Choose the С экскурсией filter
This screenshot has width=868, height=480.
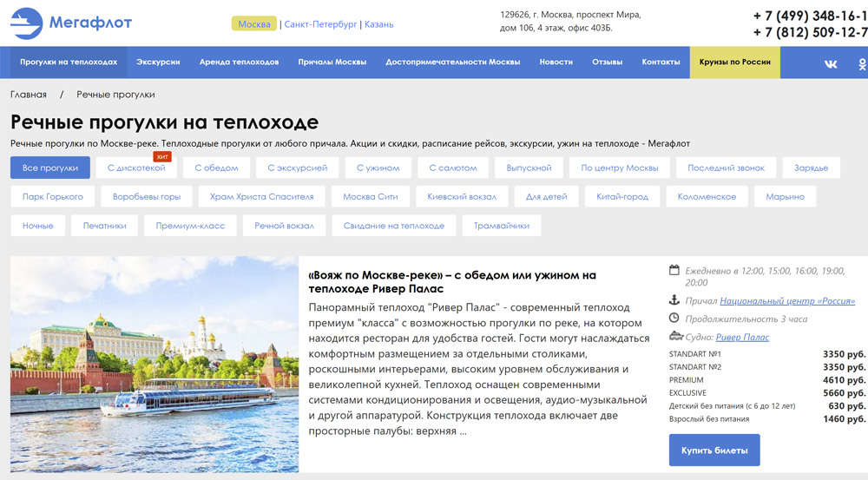coord(298,168)
